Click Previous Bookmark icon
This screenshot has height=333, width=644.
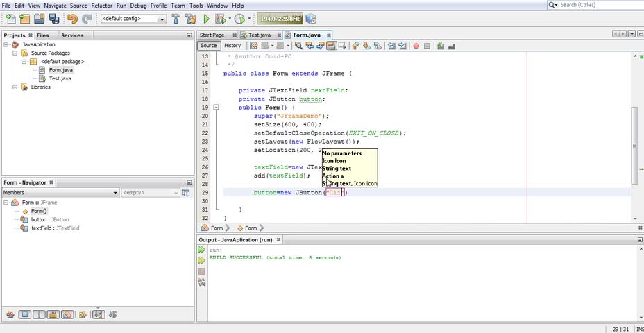(x=356, y=46)
